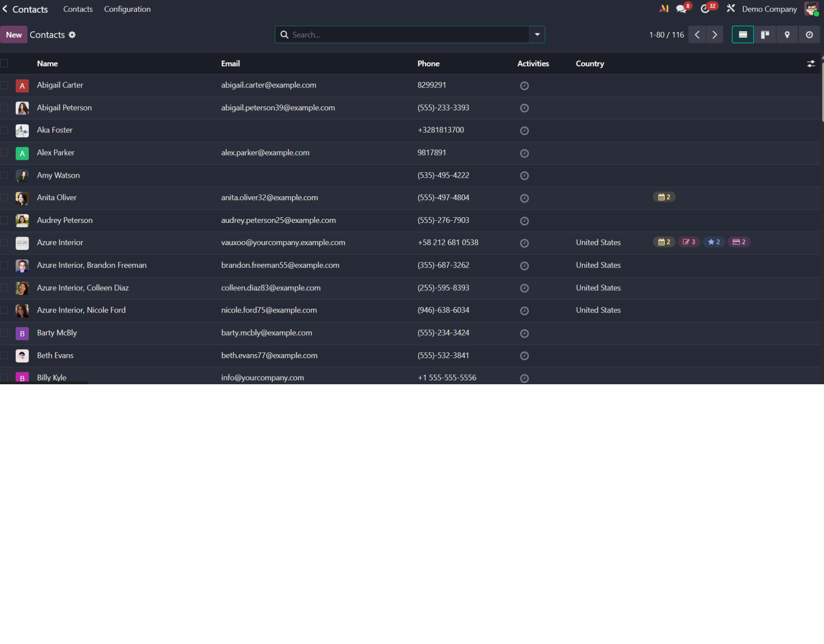Switch to Kanban view
This screenshot has width=824, height=644.
[x=765, y=35]
